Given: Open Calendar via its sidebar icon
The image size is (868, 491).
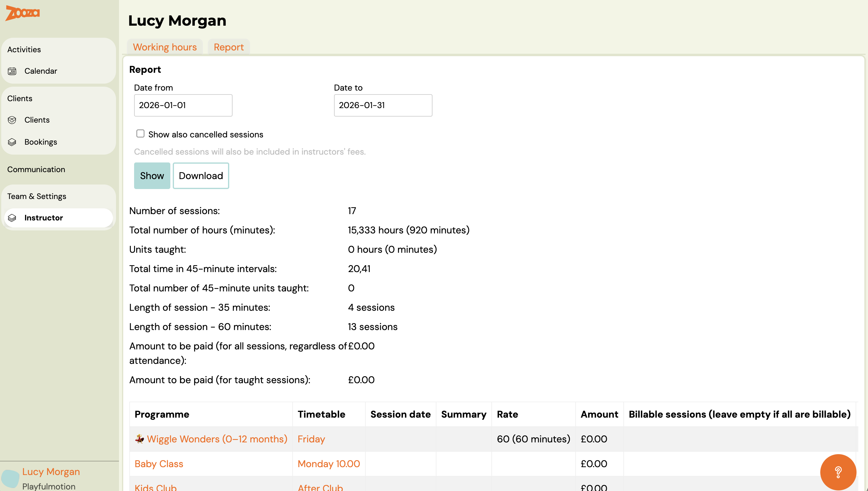Looking at the screenshot, I should (12, 71).
